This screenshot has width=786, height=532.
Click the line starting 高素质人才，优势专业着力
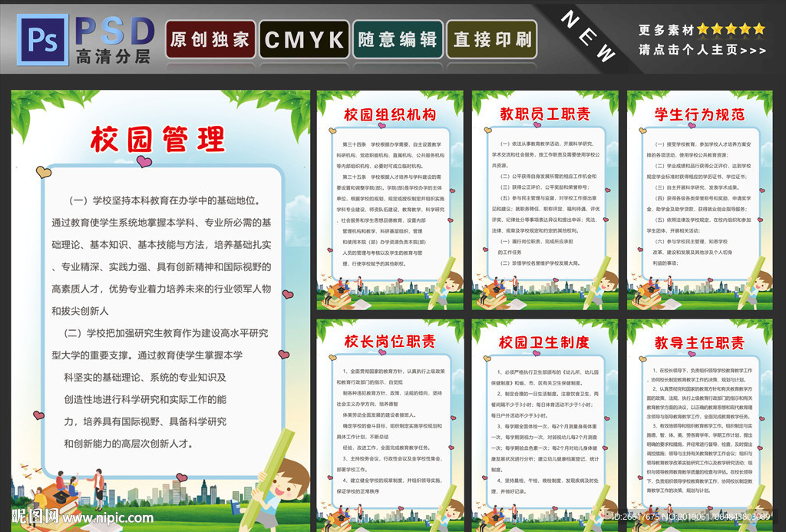pos(161,289)
